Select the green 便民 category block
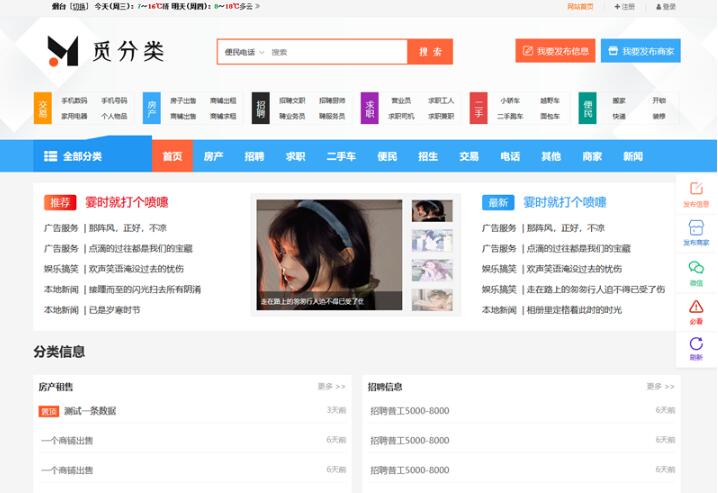The height and width of the screenshot is (493, 718). 587,108
